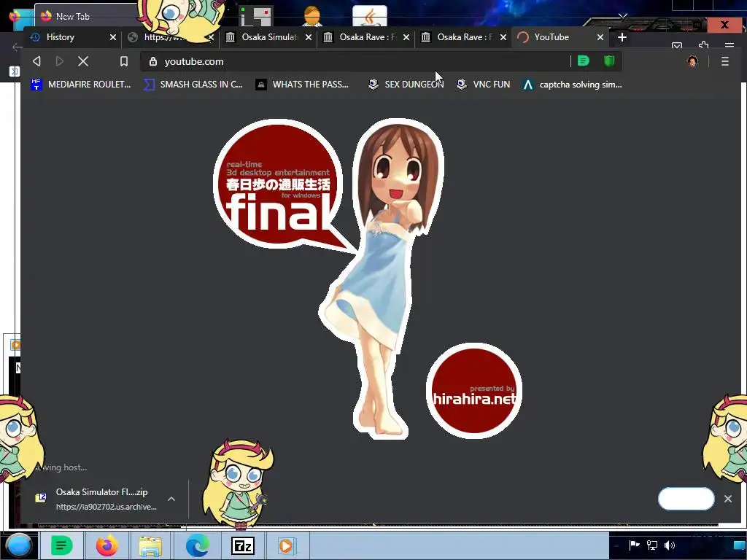Open the MEDIAFIRE ROULET... bookmark
This screenshot has height=560, width=747.
(80, 85)
